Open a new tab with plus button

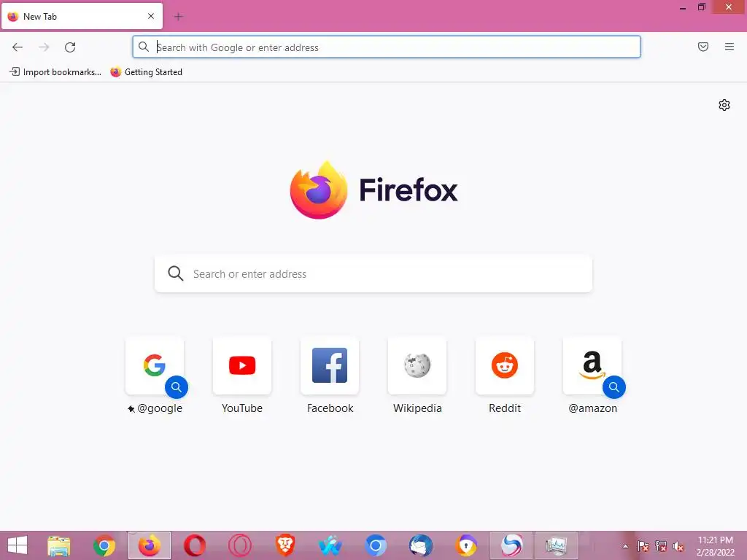point(179,17)
